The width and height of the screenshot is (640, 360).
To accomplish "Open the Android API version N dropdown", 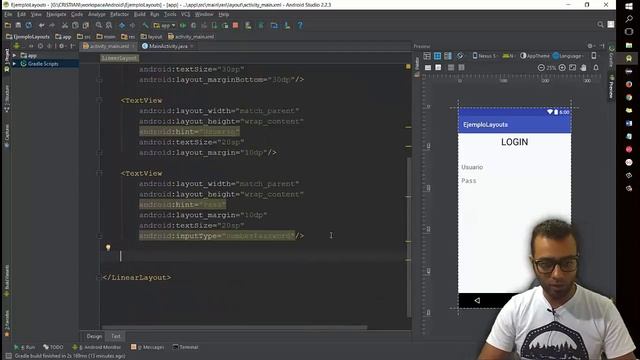I will coord(509,56).
